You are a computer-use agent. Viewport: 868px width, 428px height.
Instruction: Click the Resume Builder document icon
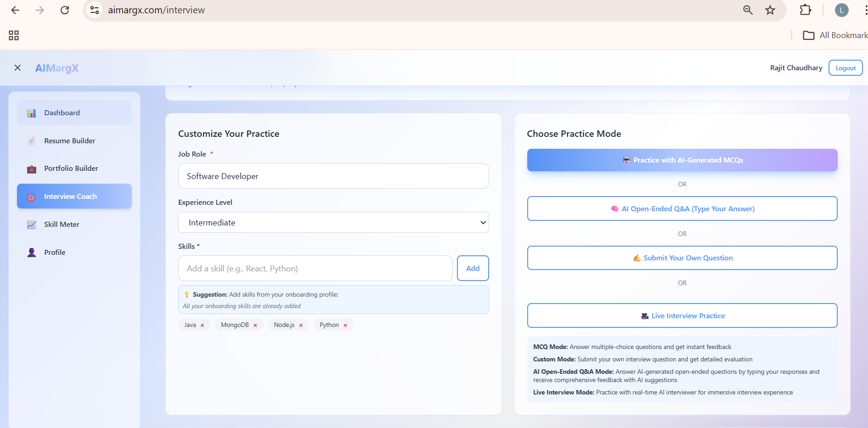tap(31, 141)
